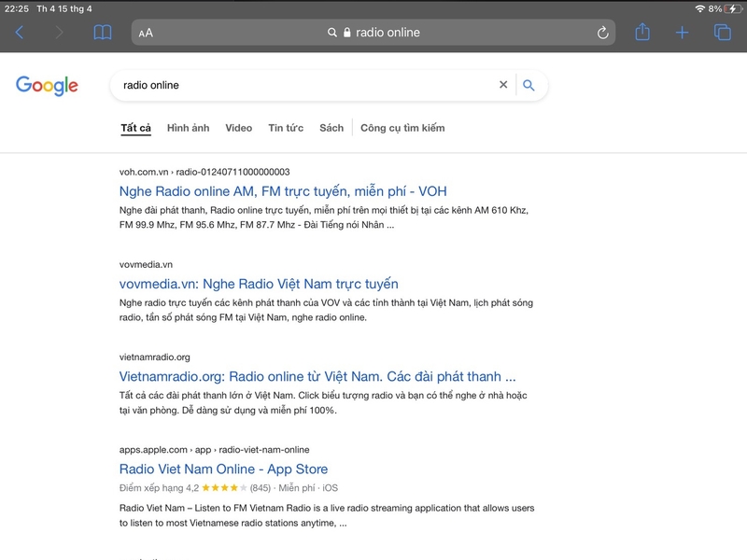Click the blue magnifier search button
This screenshot has height=560, width=747.
(529, 85)
